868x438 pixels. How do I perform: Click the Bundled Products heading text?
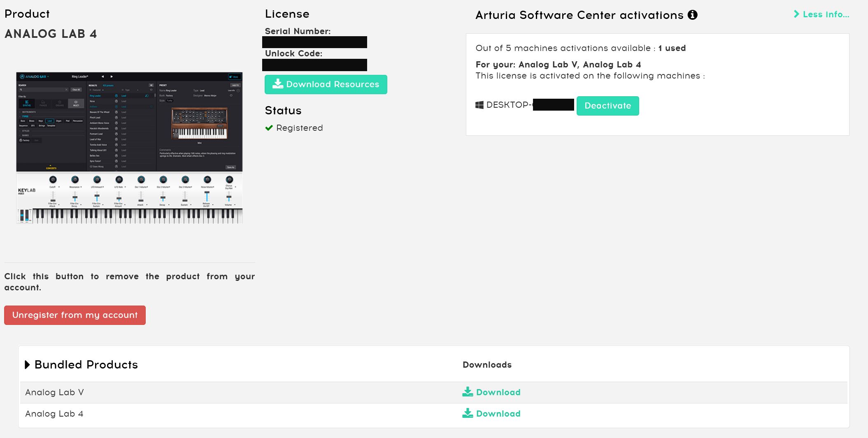pyautogui.click(x=86, y=364)
